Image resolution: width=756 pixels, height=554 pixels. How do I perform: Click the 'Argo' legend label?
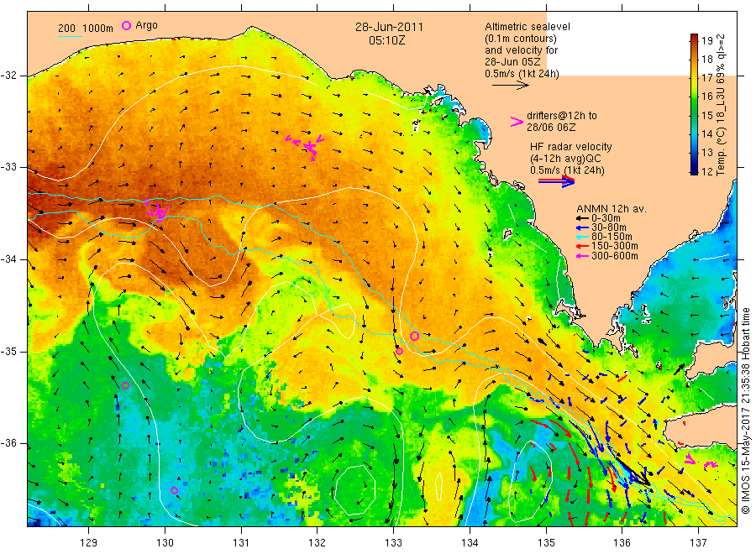pyautogui.click(x=146, y=25)
